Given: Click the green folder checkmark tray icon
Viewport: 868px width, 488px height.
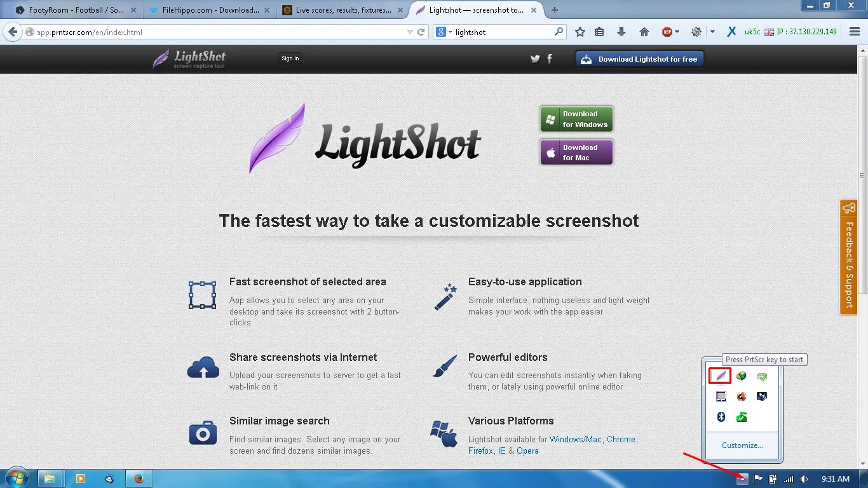Looking at the screenshot, I should (741, 417).
